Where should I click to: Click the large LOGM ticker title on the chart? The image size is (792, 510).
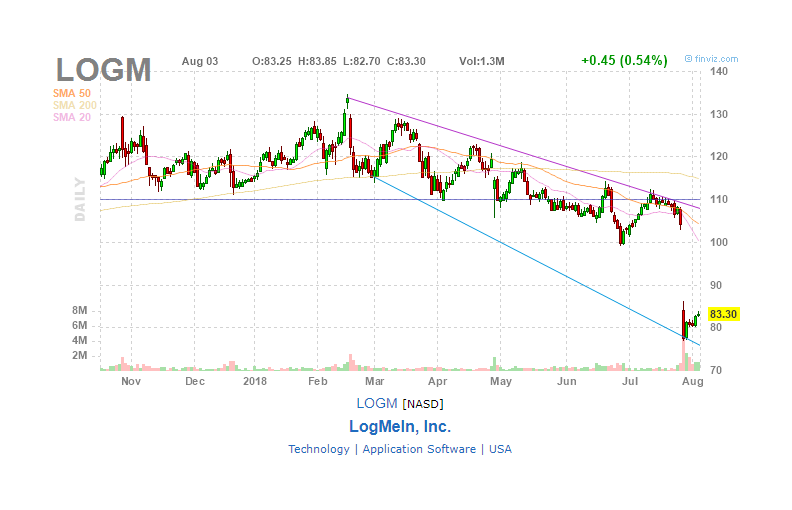[x=104, y=70]
